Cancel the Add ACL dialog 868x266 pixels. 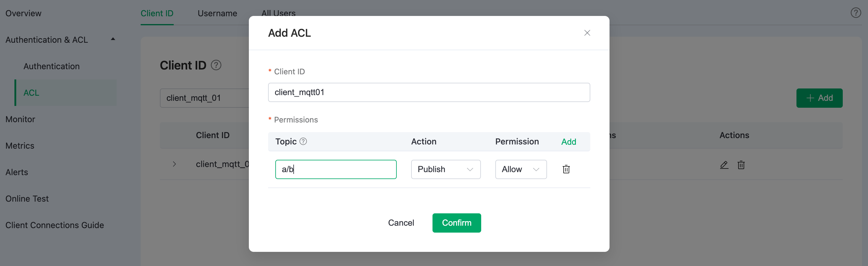[401, 223]
